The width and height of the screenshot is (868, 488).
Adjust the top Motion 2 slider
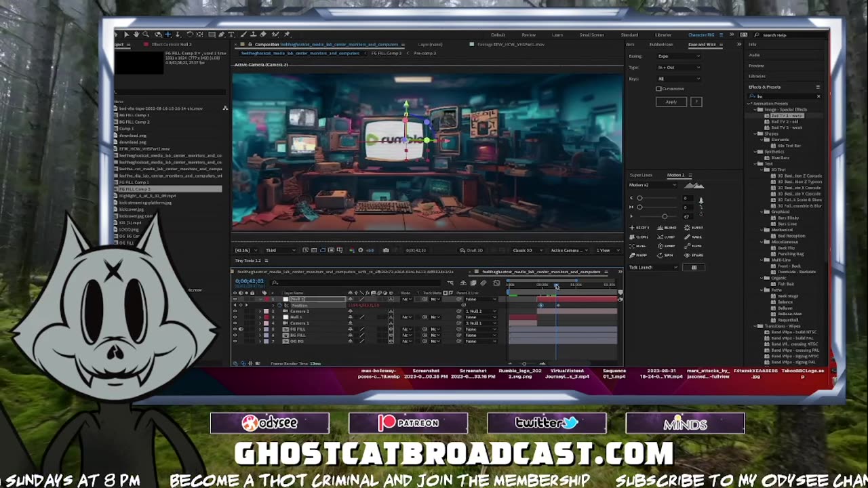point(658,198)
